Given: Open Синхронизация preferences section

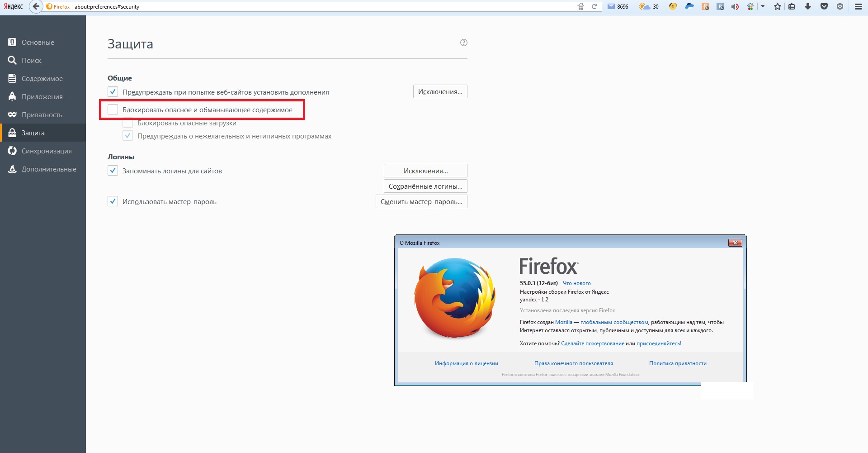Looking at the screenshot, I should click(43, 151).
